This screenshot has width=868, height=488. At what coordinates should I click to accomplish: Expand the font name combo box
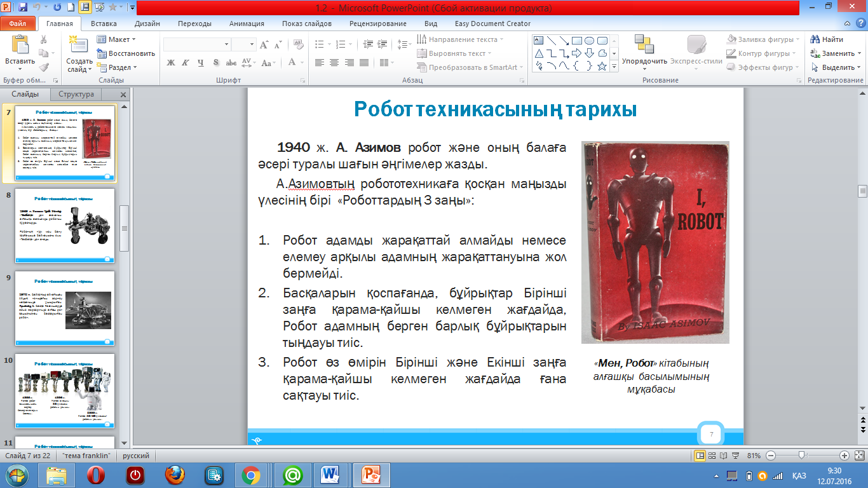(x=226, y=44)
